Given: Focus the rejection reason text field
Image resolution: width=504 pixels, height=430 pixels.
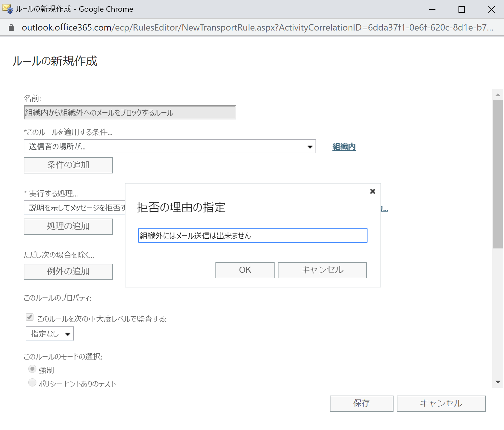Looking at the screenshot, I should pyautogui.click(x=253, y=235).
